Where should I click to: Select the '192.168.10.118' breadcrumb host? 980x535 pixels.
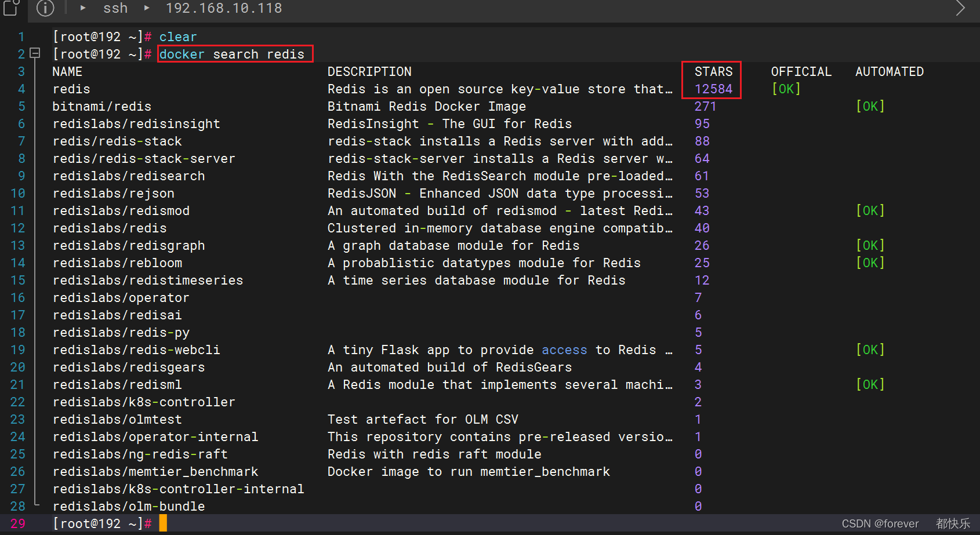[x=224, y=8]
